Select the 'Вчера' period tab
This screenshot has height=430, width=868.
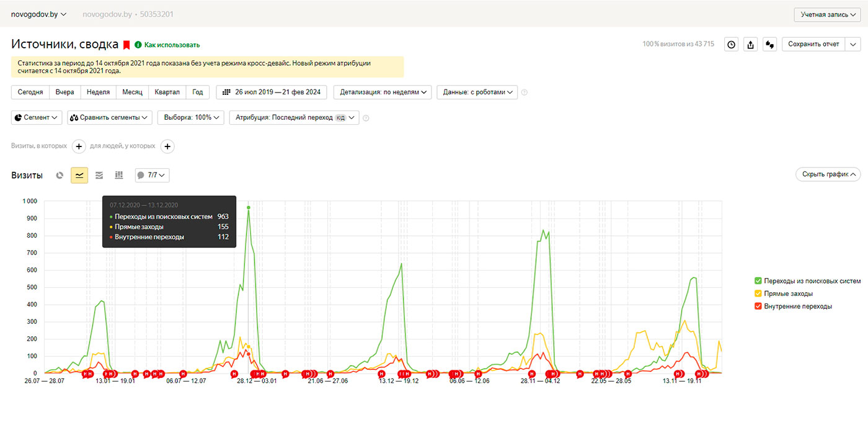click(x=64, y=92)
